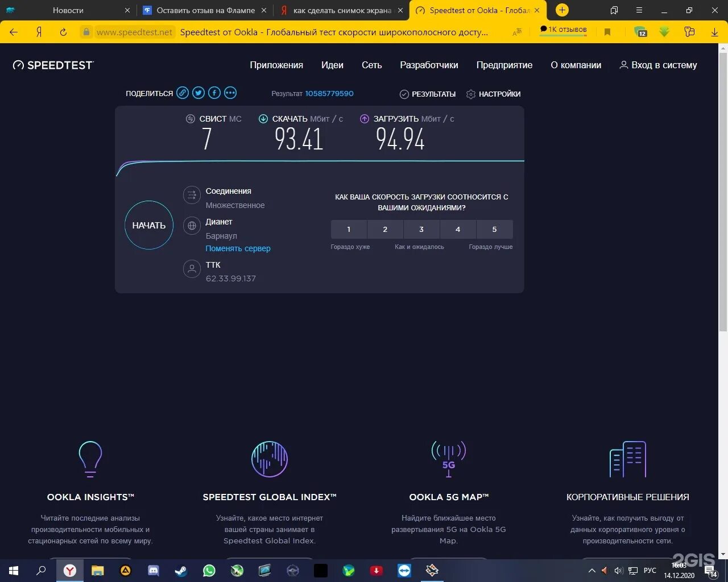Open НАСТРОЙКИ settings
The width and height of the screenshot is (728, 582).
click(493, 94)
